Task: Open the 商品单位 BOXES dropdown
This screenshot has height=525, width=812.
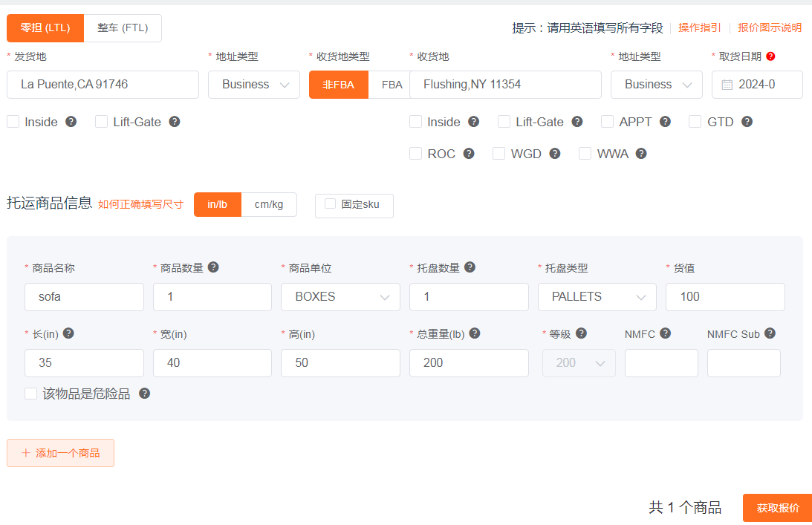Action: point(341,297)
